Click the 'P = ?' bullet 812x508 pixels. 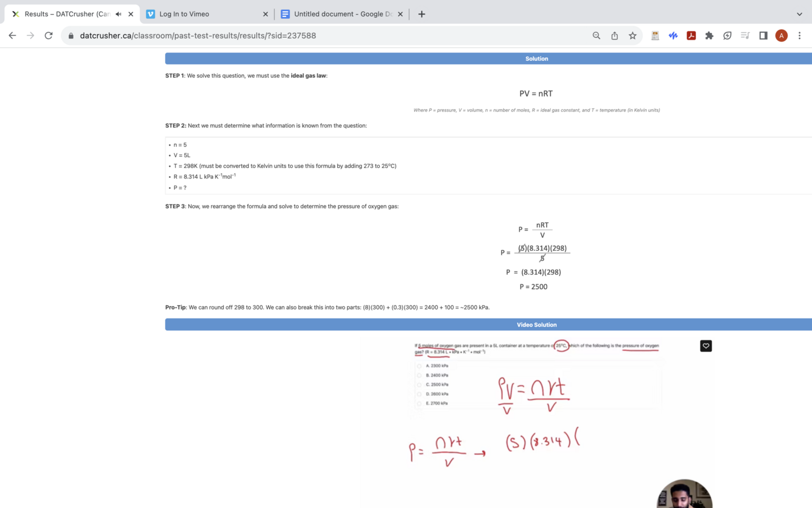pos(180,188)
